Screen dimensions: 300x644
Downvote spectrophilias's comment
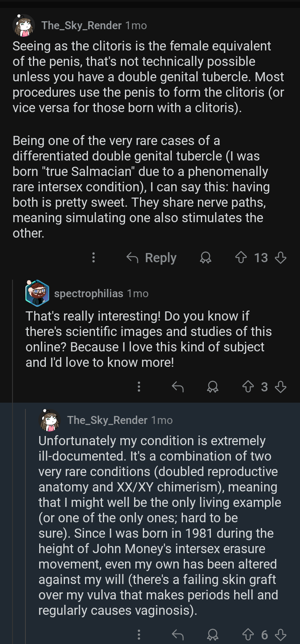pyautogui.click(x=281, y=387)
